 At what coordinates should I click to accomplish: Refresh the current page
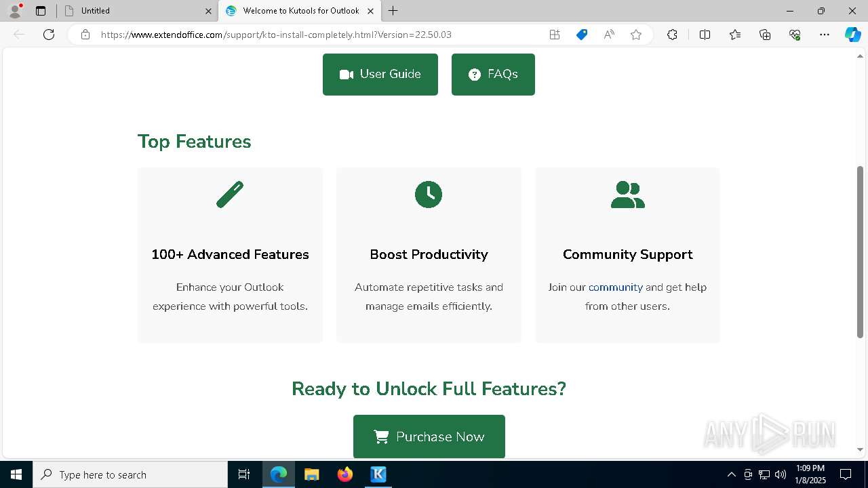[x=49, y=35]
